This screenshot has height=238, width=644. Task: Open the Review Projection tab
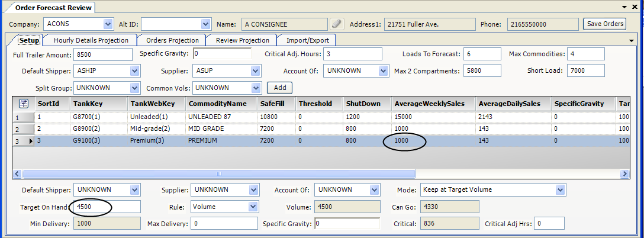pos(242,40)
